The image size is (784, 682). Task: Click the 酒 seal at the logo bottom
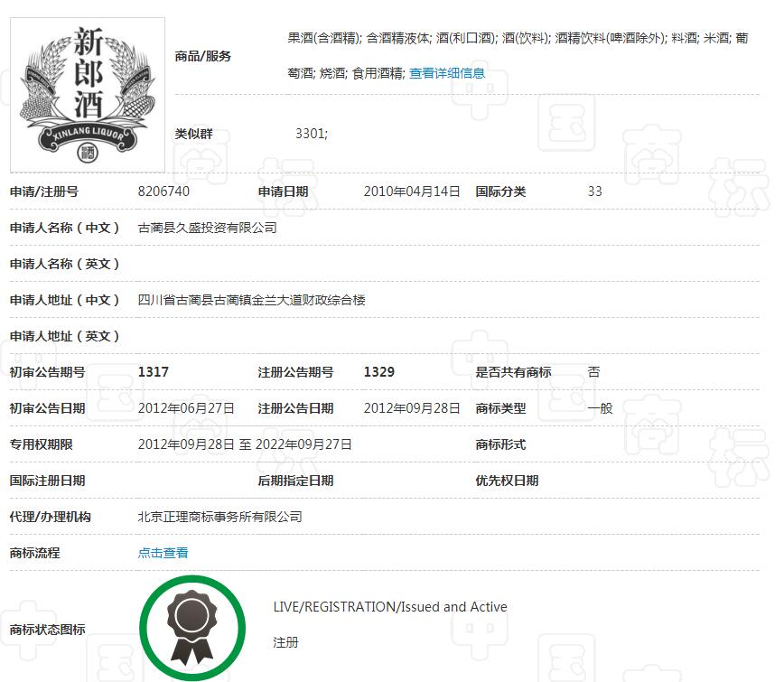87,152
